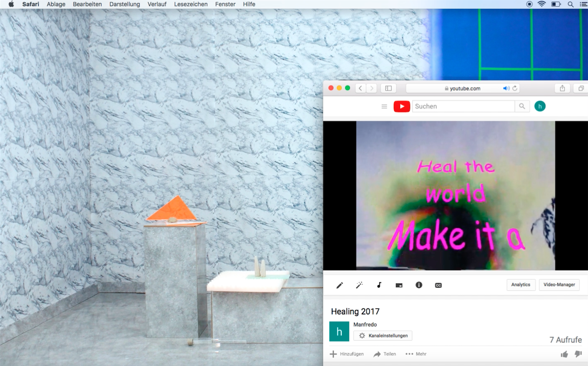Open the YouTube hamburger guide menu
Viewport: 588px width, 366px height.
coord(384,106)
